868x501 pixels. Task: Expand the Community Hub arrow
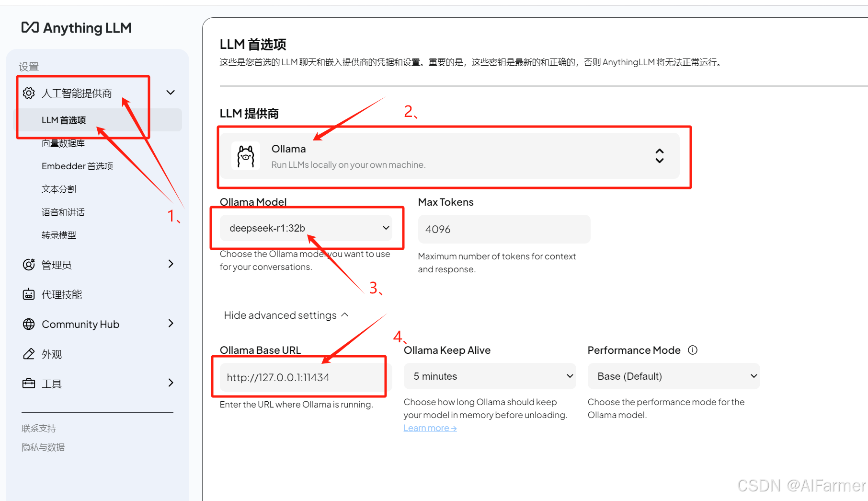pyautogui.click(x=171, y=324)
